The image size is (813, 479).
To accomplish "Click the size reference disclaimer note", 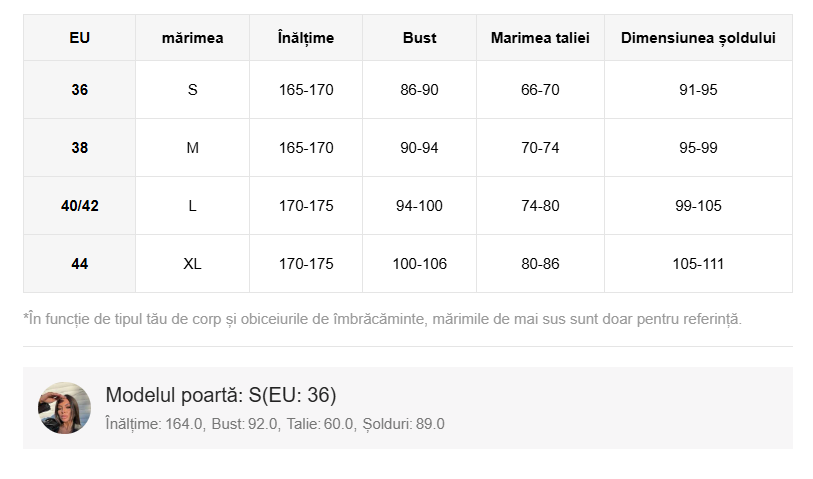I will click(382, 319).
